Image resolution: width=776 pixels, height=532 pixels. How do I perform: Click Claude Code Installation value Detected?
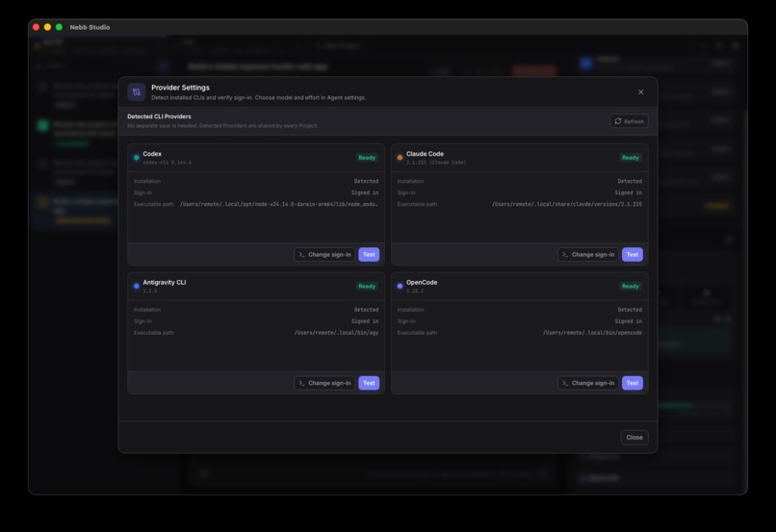[x=630, y=182]
